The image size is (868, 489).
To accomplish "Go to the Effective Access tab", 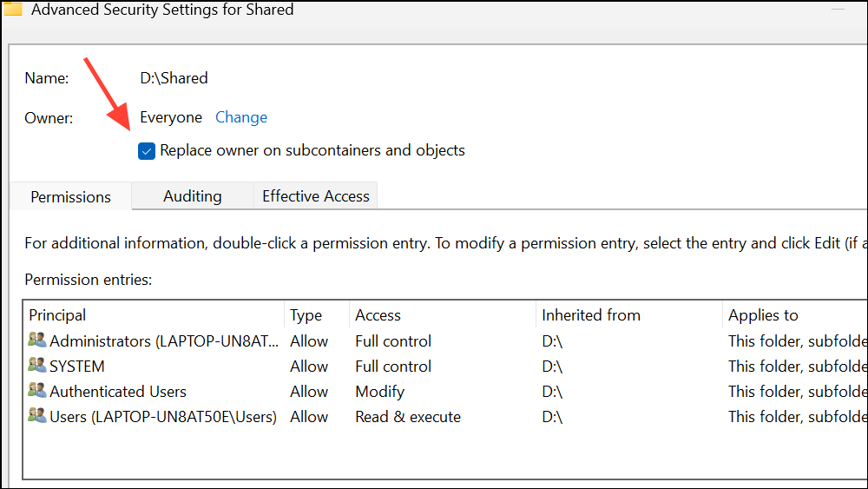I will coord(316,196).
